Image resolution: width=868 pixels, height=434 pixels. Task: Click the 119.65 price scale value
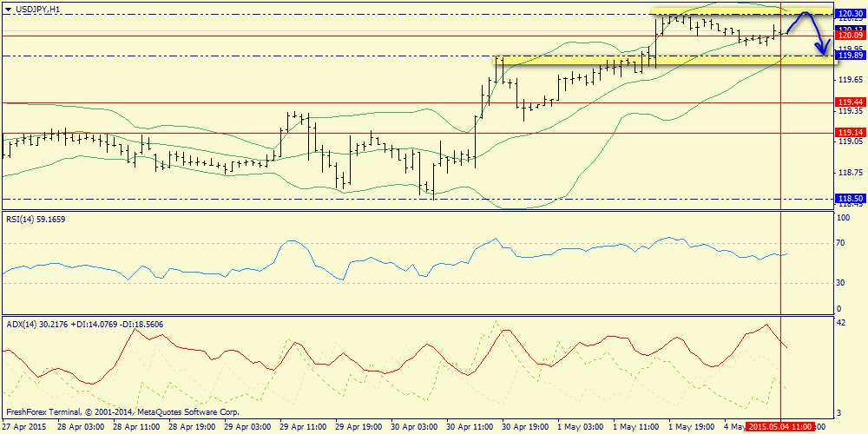[x=852, y=80]
